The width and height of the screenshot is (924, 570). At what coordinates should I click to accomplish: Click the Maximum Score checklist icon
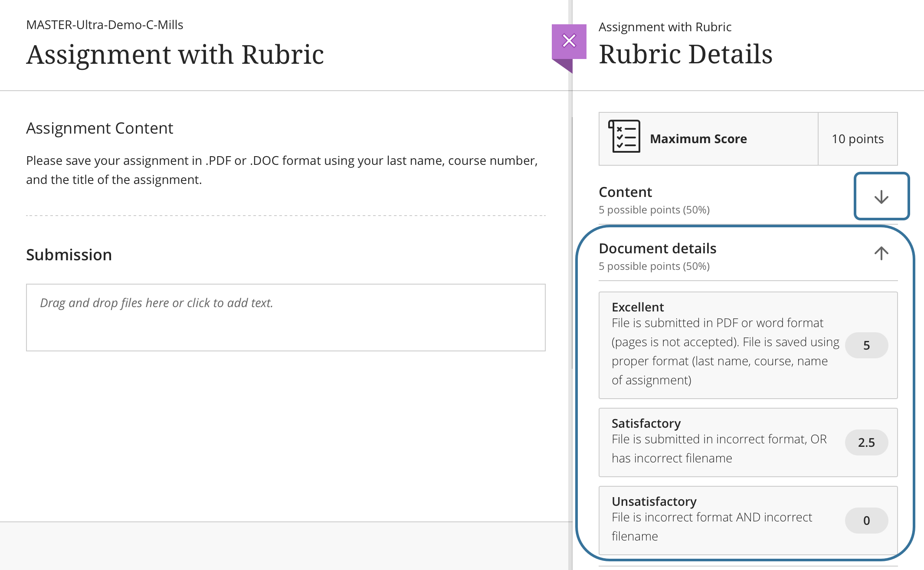pyautogui.click(x=623, y=138)
